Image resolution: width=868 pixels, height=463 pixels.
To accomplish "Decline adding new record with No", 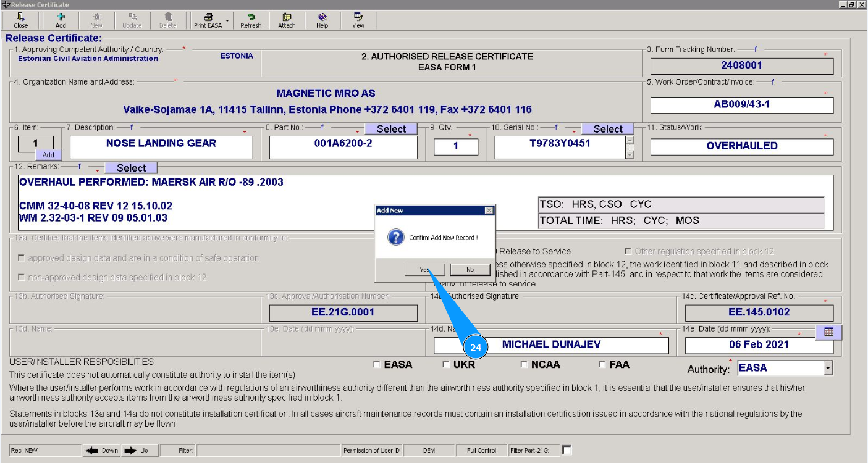I will (x=470, y=270).
